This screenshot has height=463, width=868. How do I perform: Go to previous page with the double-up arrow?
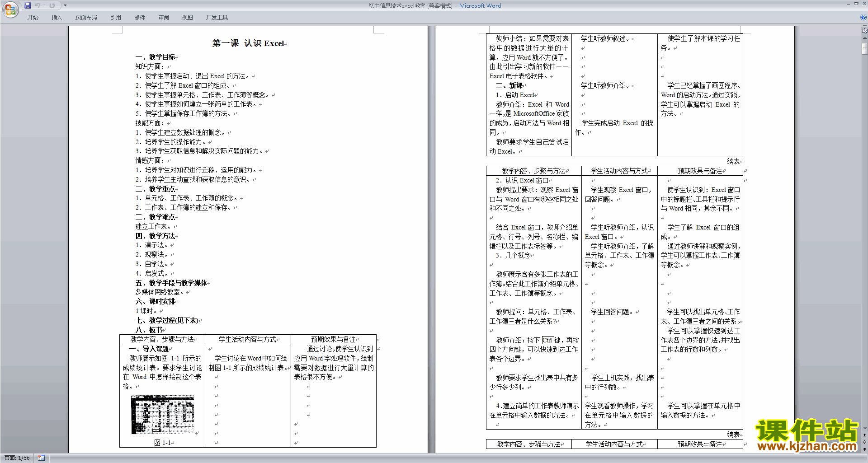coord(864,435)
